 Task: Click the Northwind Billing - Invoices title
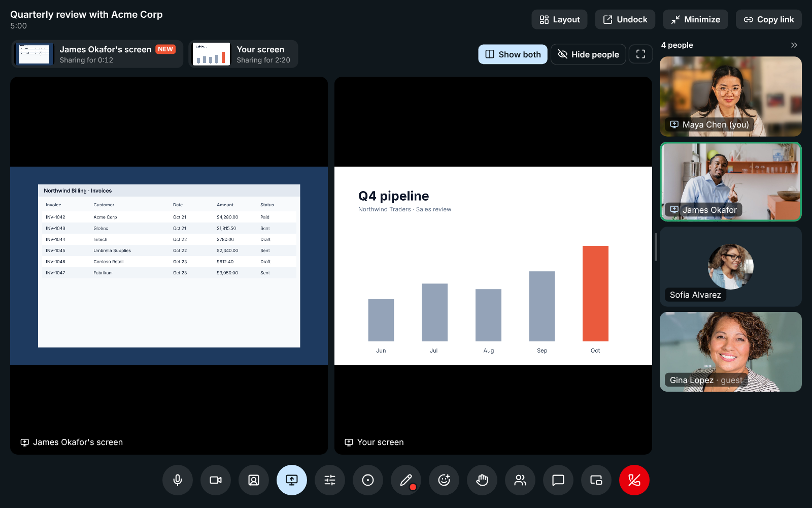tap(78, 191)
